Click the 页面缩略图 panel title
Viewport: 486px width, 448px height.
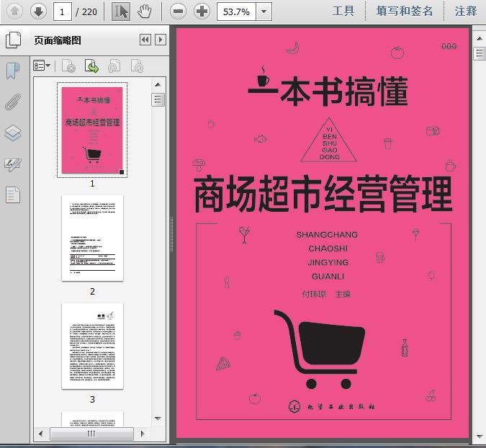58,40
